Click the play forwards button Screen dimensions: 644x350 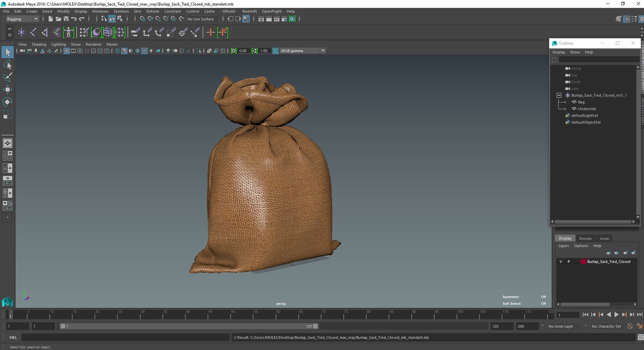[x=616, y=315]
